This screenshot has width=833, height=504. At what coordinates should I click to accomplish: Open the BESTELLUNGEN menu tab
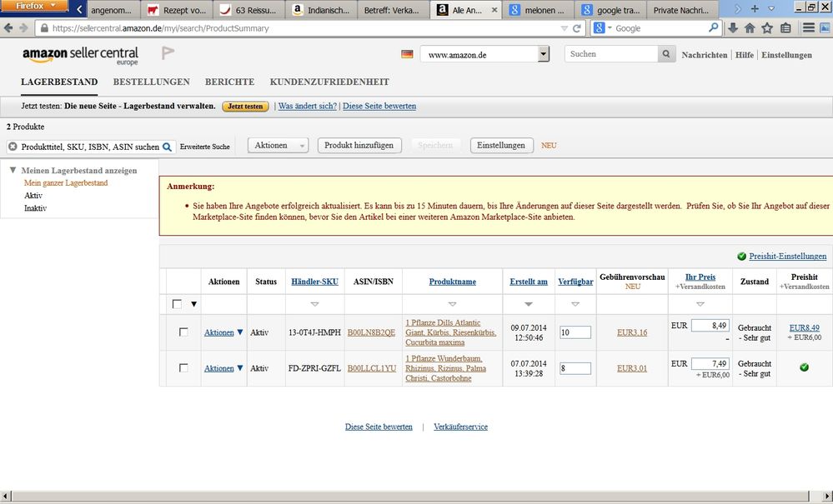151,82
